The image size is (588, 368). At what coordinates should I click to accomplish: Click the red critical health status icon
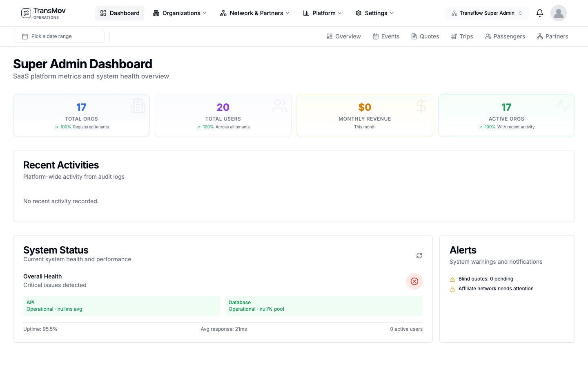414,281
